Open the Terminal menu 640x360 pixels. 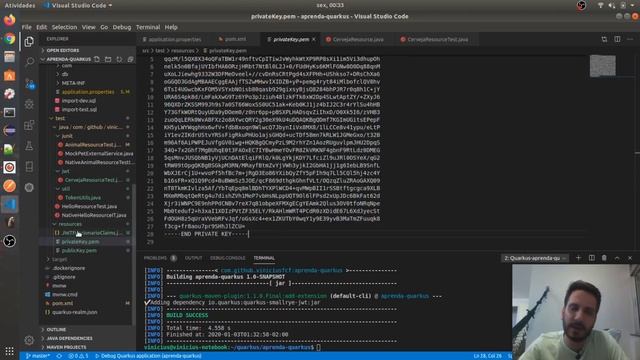pos(148,27)
